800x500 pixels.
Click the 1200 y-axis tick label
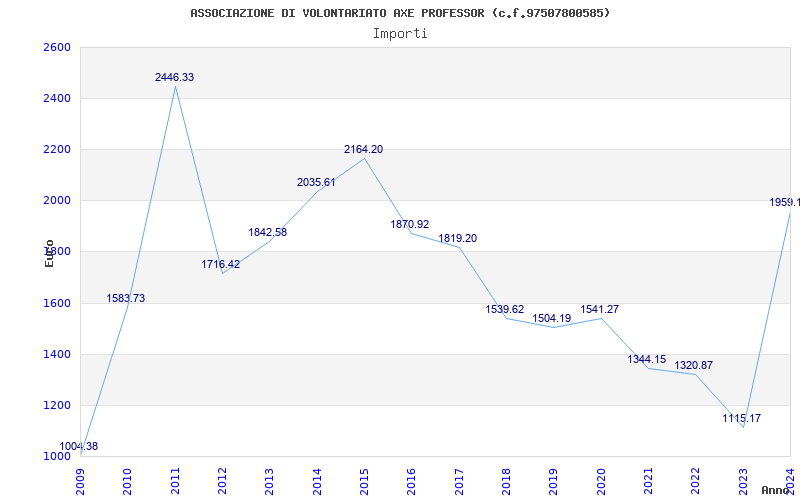coord(55,406)
